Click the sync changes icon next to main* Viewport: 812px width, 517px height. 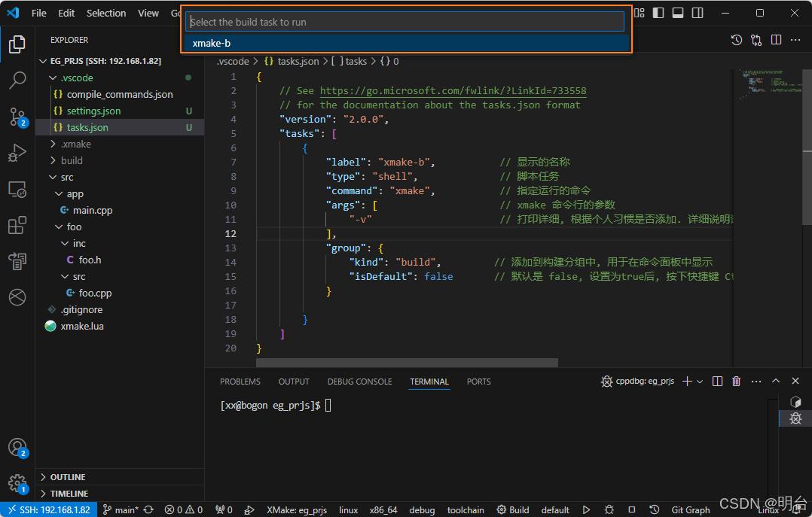pos(148,509)
